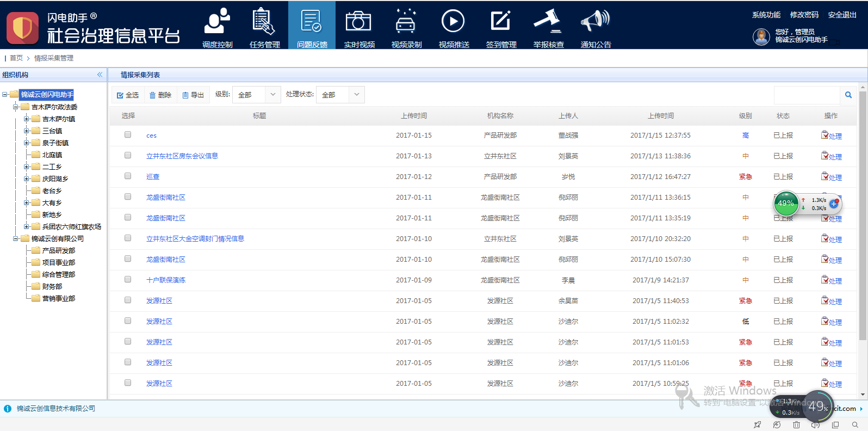
Task: Open the 视频录制 video recording icon
Action: pos(406,27)
